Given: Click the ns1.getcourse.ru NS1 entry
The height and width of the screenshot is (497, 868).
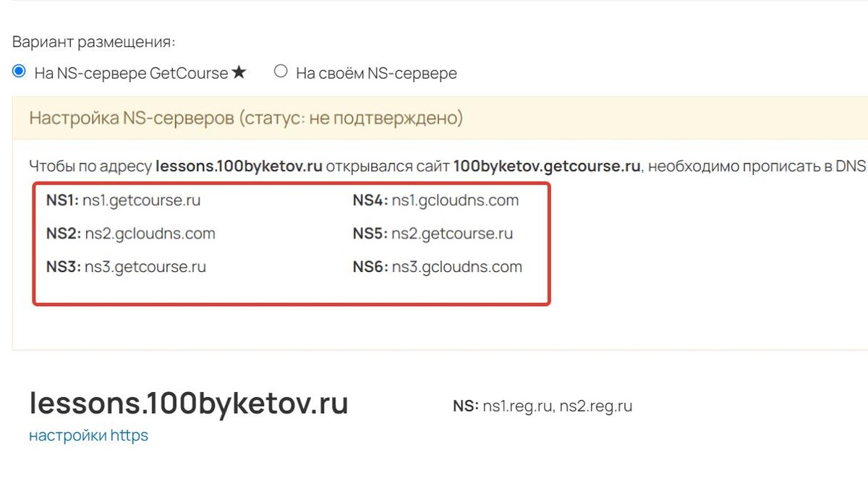Looking at the screenshot, I should 123,200.
